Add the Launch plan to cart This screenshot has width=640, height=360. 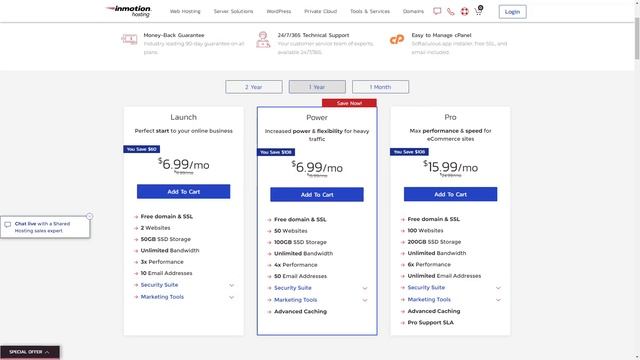click(183, 191)
